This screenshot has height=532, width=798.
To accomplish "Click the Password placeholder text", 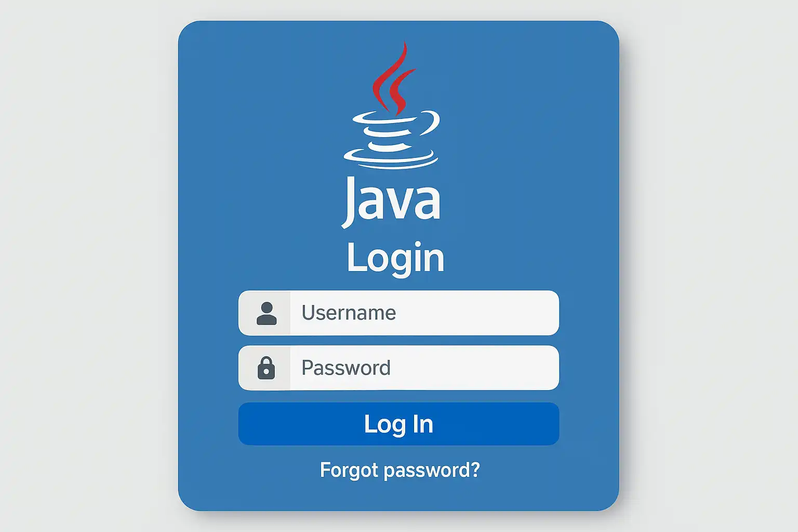I will point(346,368).
